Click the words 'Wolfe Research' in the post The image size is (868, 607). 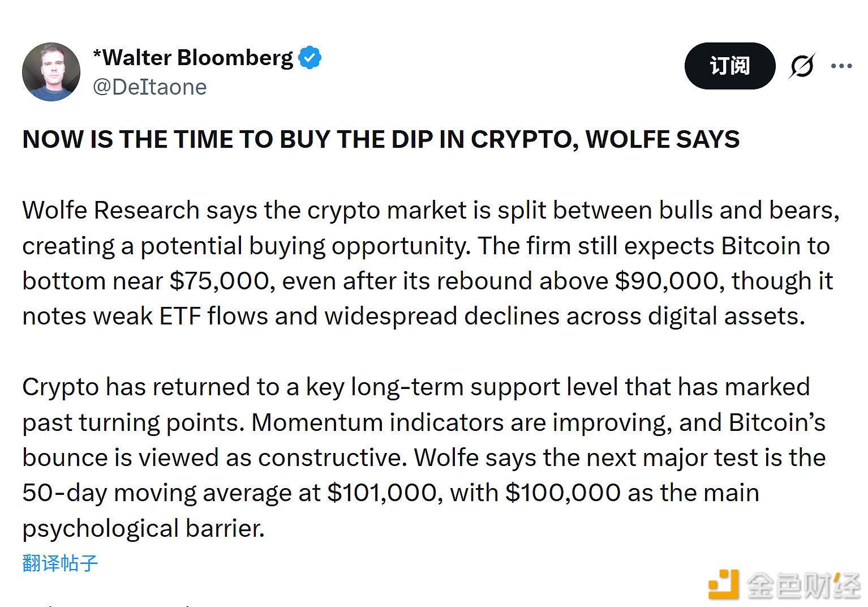[x=110, y=211]
